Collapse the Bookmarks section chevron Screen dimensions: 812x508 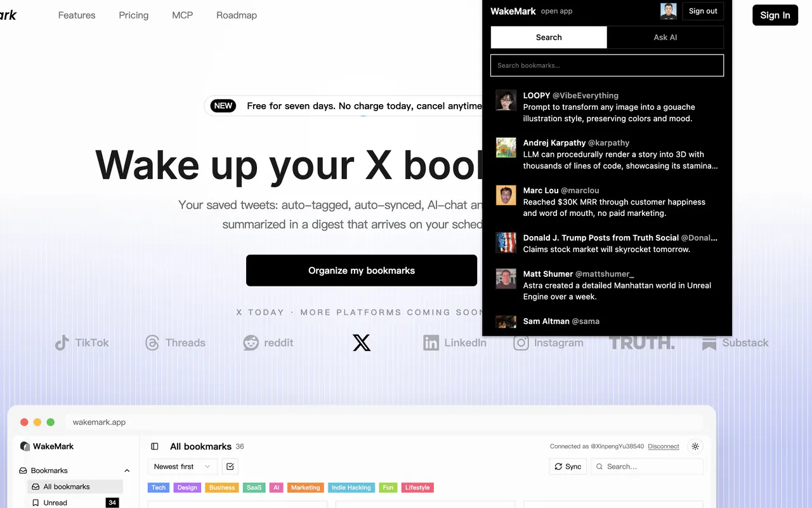[127, 471]
